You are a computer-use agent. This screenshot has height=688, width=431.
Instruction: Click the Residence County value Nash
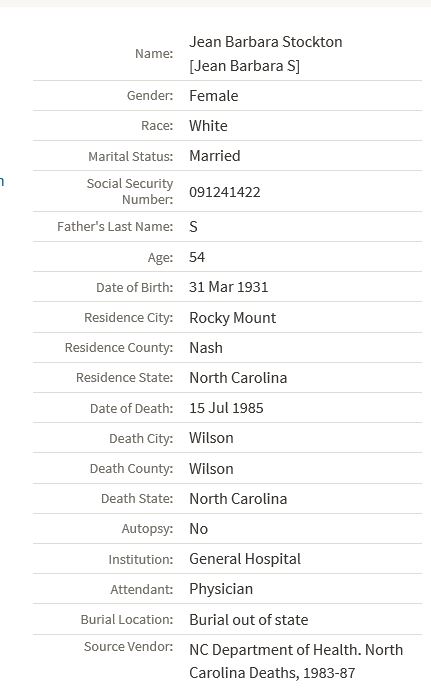click(x=206, y=348)
